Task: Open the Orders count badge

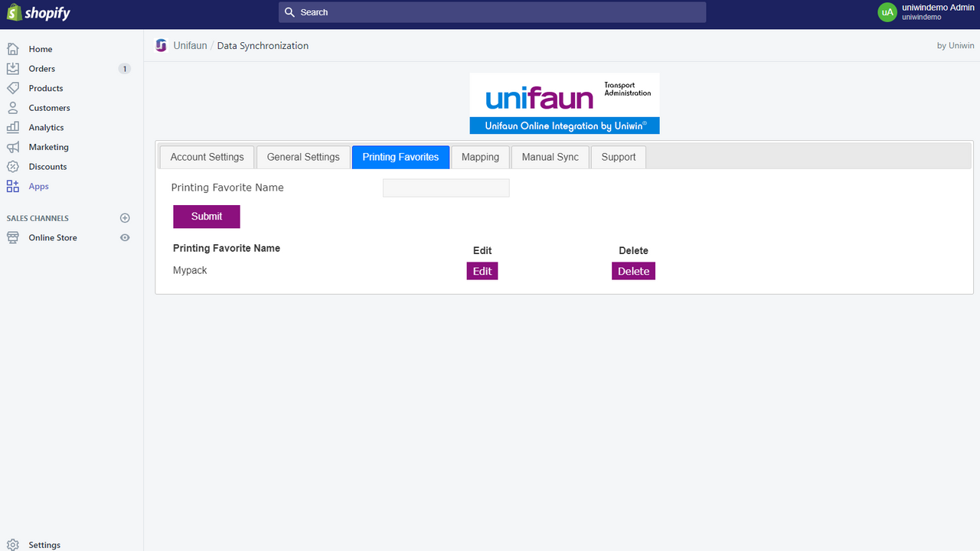Action: [125, 68]
